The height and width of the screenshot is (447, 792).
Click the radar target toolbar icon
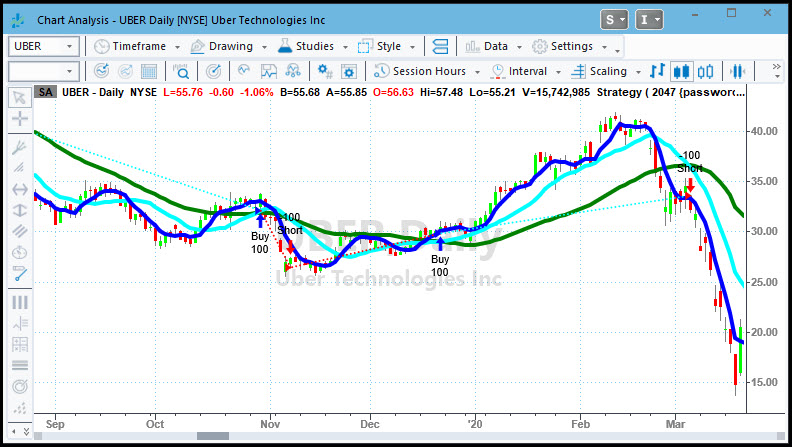tap(213, 71)
